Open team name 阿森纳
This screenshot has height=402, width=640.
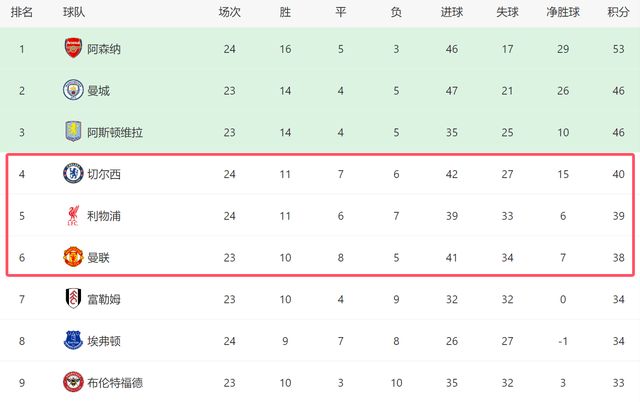(104, 49)
